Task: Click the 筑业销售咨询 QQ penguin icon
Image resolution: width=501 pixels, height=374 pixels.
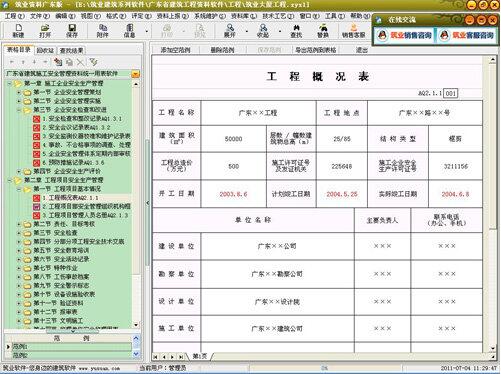Action: (x=383, y=35)
